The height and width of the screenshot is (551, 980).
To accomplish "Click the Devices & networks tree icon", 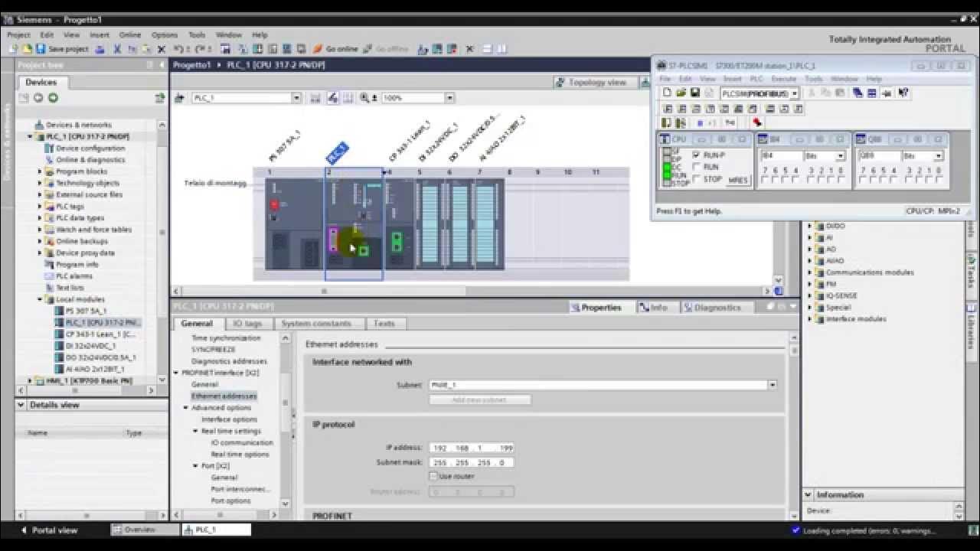I will [41, 125].
